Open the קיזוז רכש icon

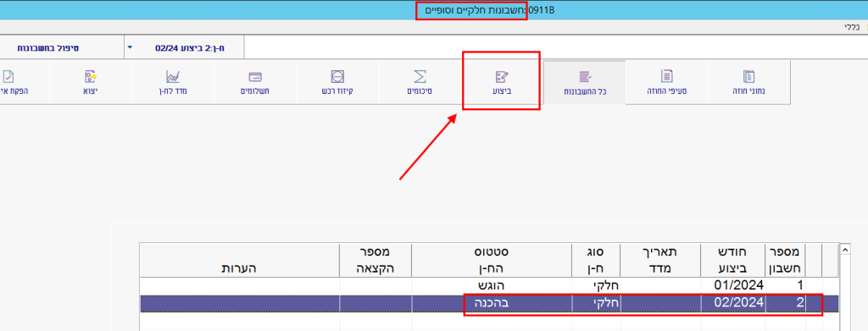click(x=337, y=76)
